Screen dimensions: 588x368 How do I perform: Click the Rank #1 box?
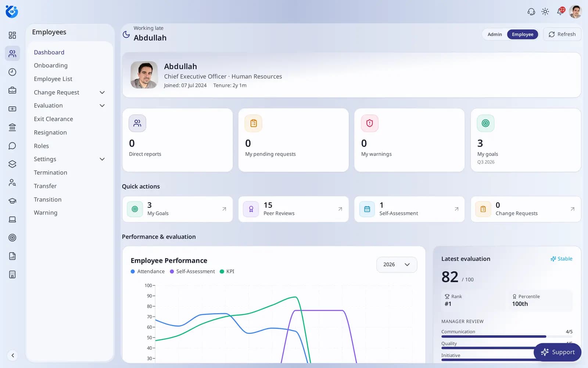point(473,301)
